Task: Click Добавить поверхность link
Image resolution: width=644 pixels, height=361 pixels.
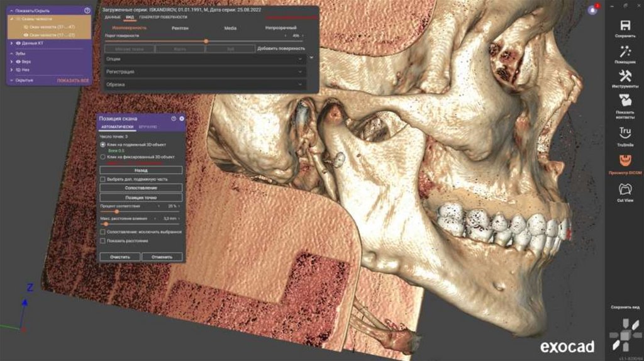Action: click(x=281, y=48)
